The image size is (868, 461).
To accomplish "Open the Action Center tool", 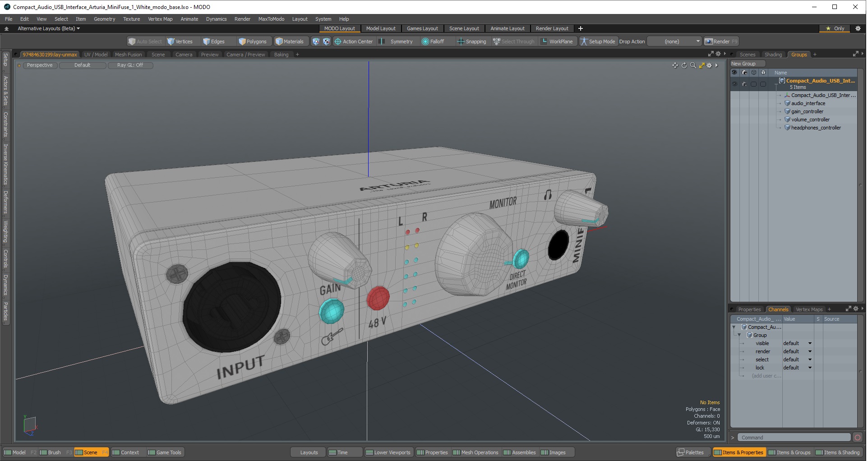I will 354,41.
